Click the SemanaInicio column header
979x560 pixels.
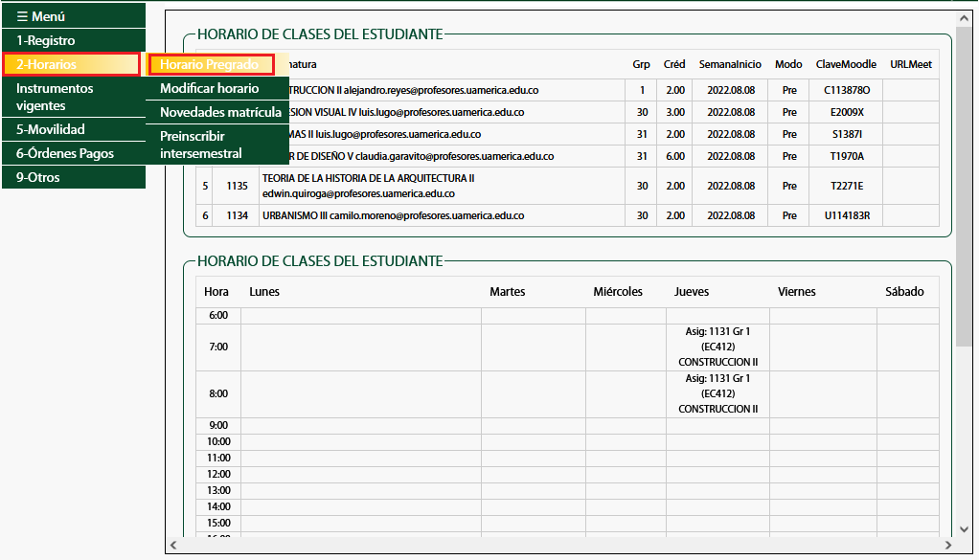coord(730,64)
